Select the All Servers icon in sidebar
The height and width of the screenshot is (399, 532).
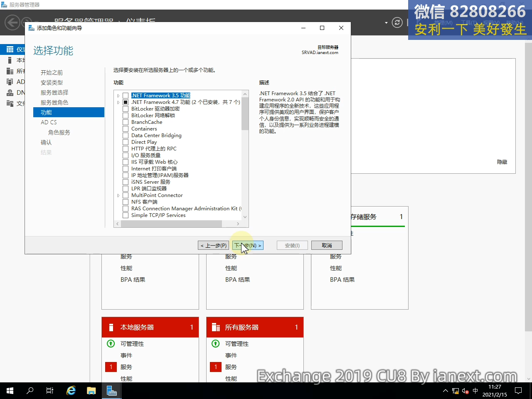click(x=10, y=71)
